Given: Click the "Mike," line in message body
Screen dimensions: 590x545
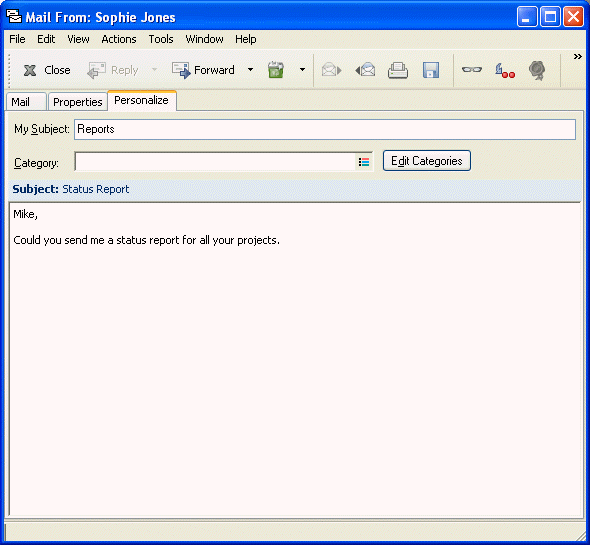Looking at the screenshot, I should point(26,214).
